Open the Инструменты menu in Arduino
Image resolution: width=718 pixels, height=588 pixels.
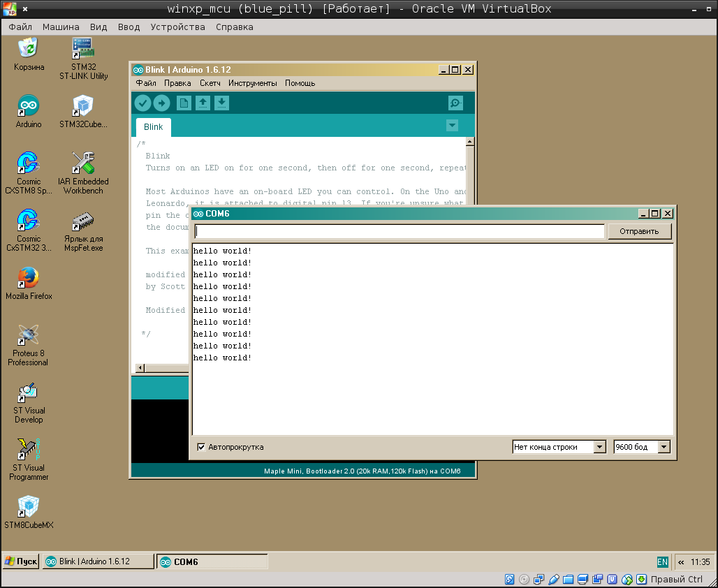(252, 83)
